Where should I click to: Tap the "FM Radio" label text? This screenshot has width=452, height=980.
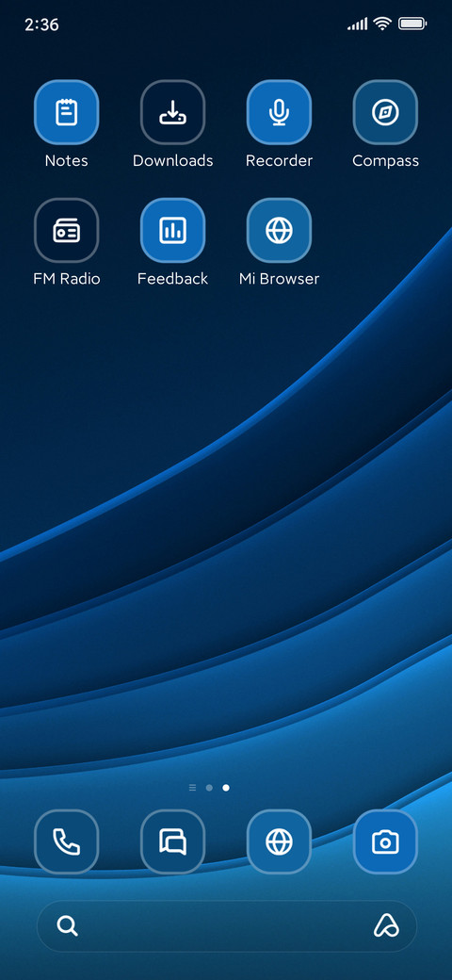(x=66, y=279)
